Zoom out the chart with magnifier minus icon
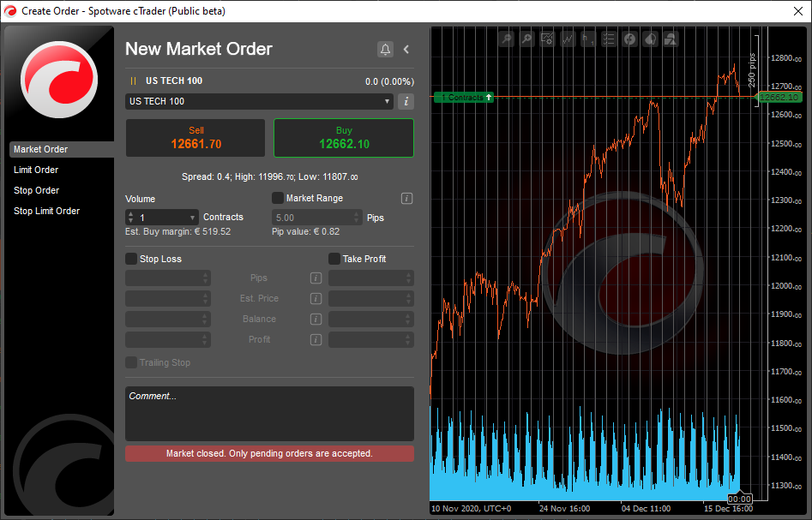 (x=506, y=39)
